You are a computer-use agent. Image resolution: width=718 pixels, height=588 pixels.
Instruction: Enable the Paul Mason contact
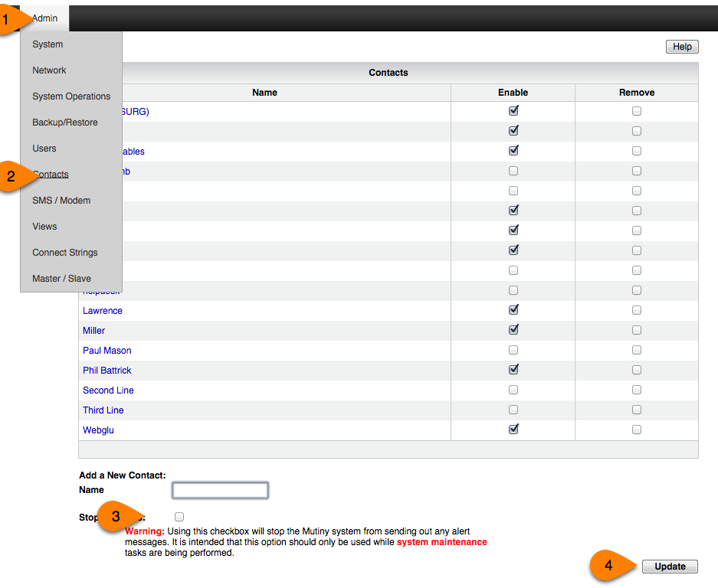[513, 350]
